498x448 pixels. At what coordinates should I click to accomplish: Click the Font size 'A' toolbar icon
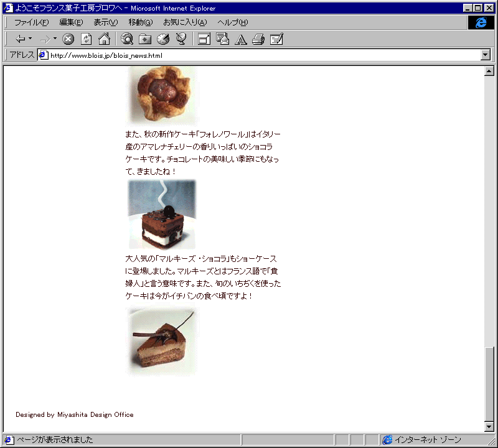click(241, 39)
